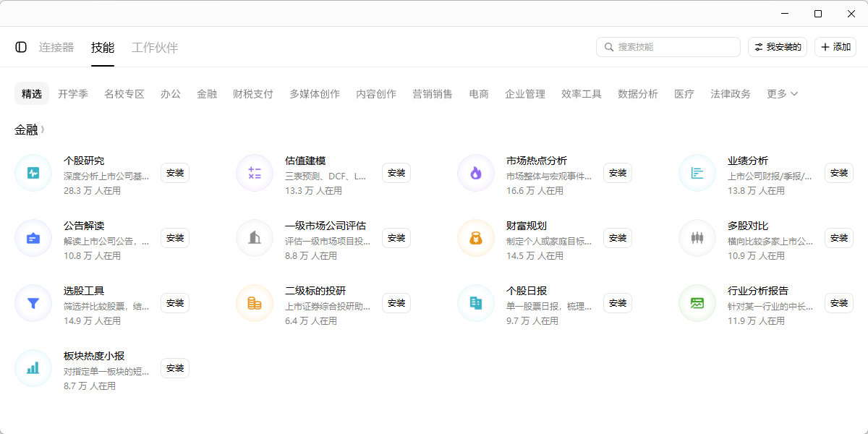
Task: Select the 数据分析 category tab
Action: 638,94
